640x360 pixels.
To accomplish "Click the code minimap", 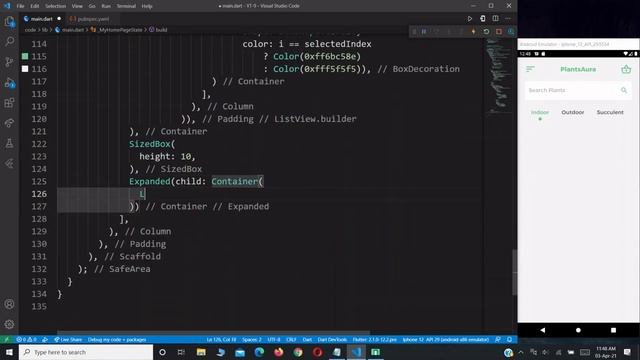I will coord(498,76).
